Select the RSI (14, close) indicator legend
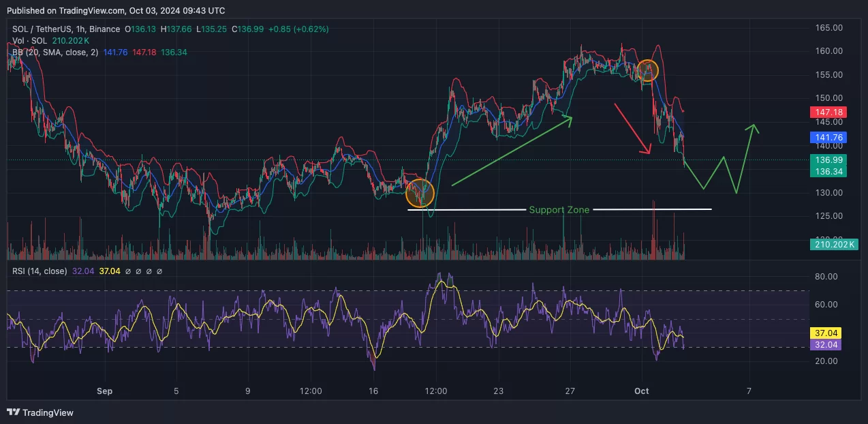This screenshot has height=424, width=868. [x=40, y=271]
